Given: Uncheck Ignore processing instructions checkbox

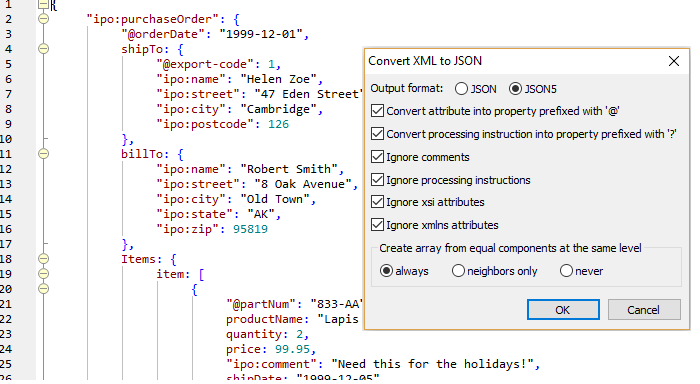Looking at the screenshot, I should [x=377, y=179].
